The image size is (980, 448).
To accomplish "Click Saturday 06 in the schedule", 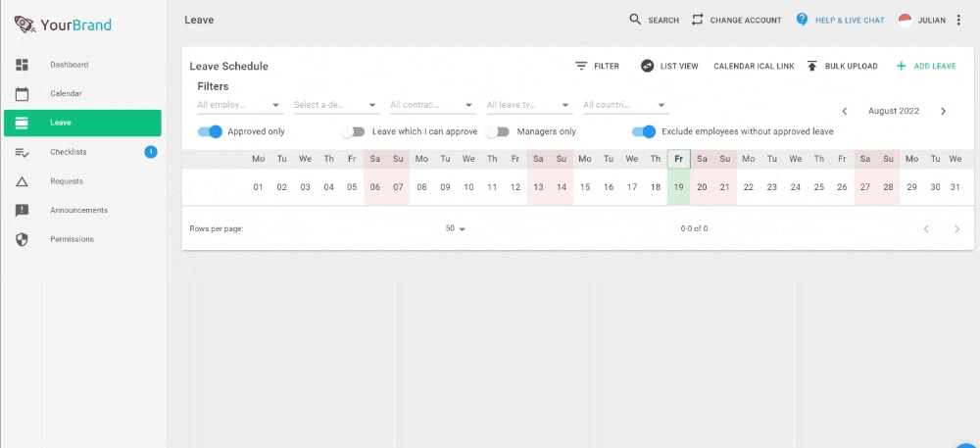I will click(x=375, y=187).
